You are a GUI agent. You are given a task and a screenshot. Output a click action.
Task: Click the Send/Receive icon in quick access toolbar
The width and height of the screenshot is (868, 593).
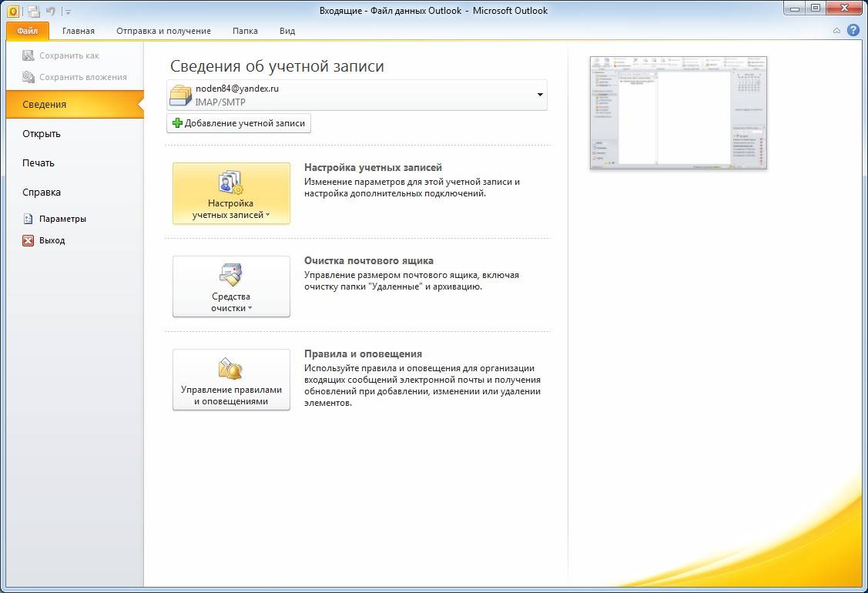34,11
